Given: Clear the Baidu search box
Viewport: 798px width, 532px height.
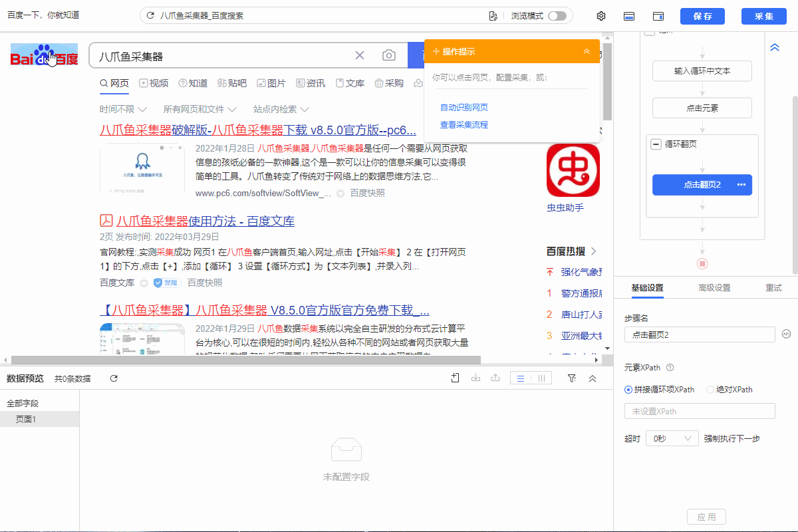Looking at the screenshot, I should click(x=360, y=56).
